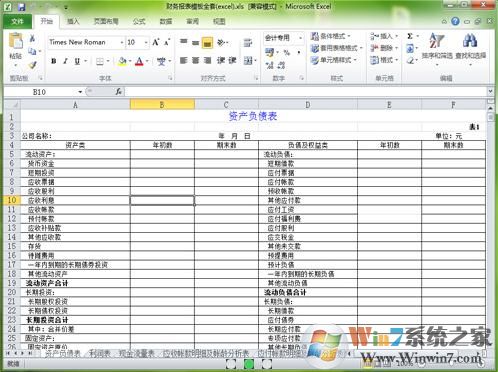Open Excel Help question mark icon
This screenshot has height=372, width=498.
(455, 22)
